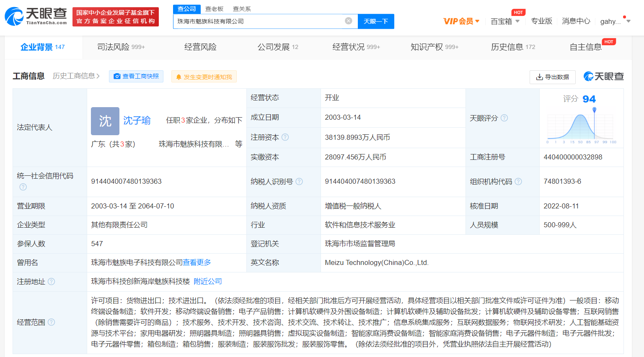Open the 知识产权 tab
This screenshot has height=357, width=644.
435,47
